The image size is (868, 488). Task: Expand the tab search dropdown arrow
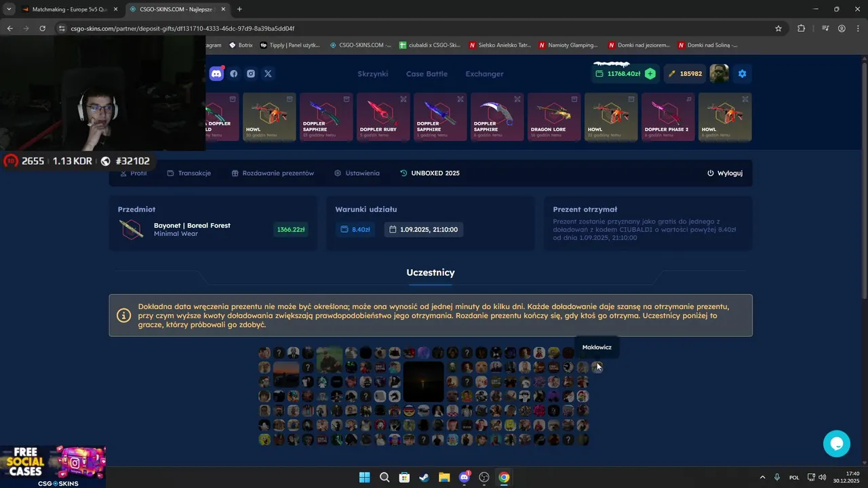pos(9,9)
